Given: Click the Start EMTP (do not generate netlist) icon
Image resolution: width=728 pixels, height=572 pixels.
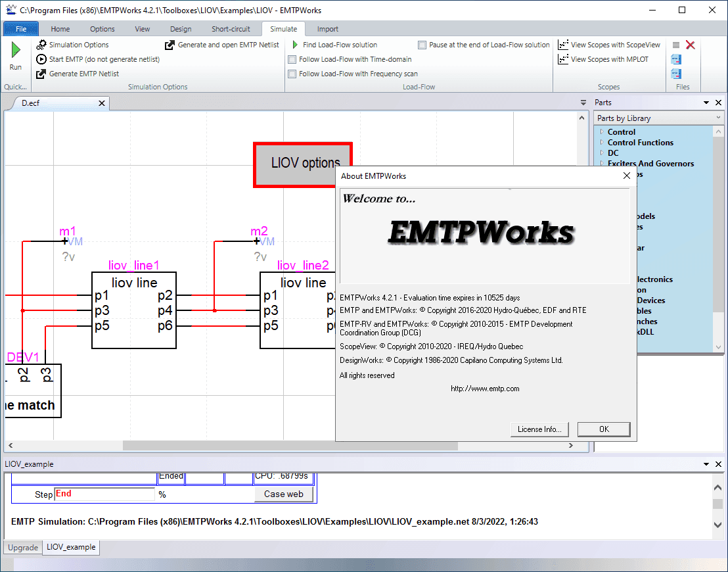Looking at the screenshot, I should (41, 59).
